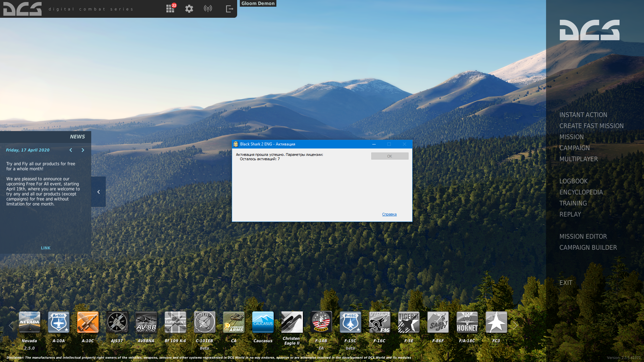Select the C-101EB module icon

pyautogui.click(x=205, y=322)
